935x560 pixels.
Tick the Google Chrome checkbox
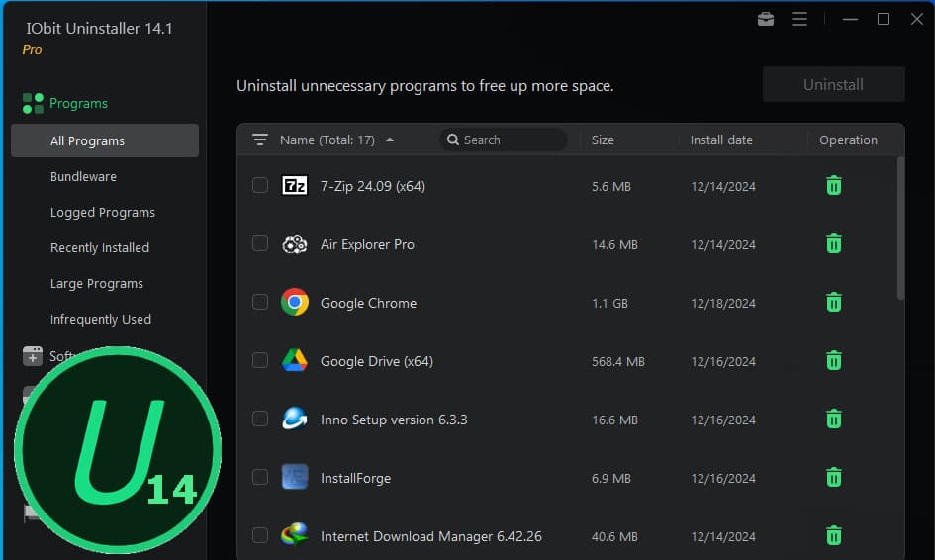point(260,303)
